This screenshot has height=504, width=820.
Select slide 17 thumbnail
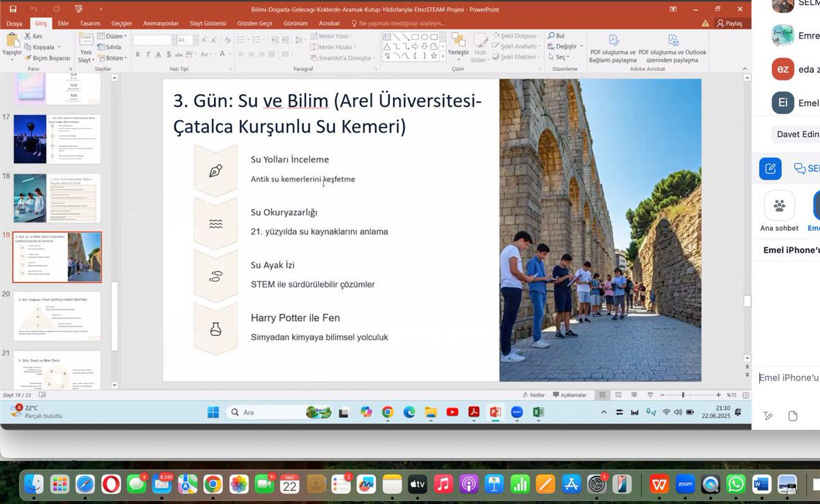(x=57, y=139)
